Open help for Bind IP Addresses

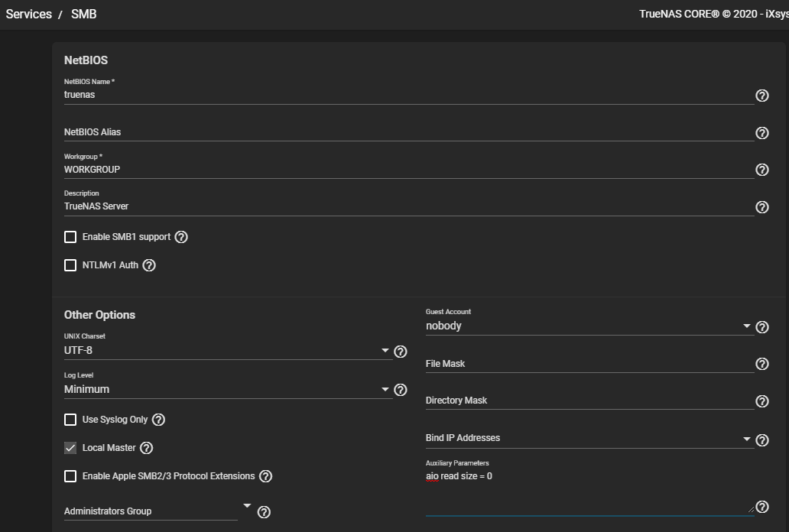[761, 440]
